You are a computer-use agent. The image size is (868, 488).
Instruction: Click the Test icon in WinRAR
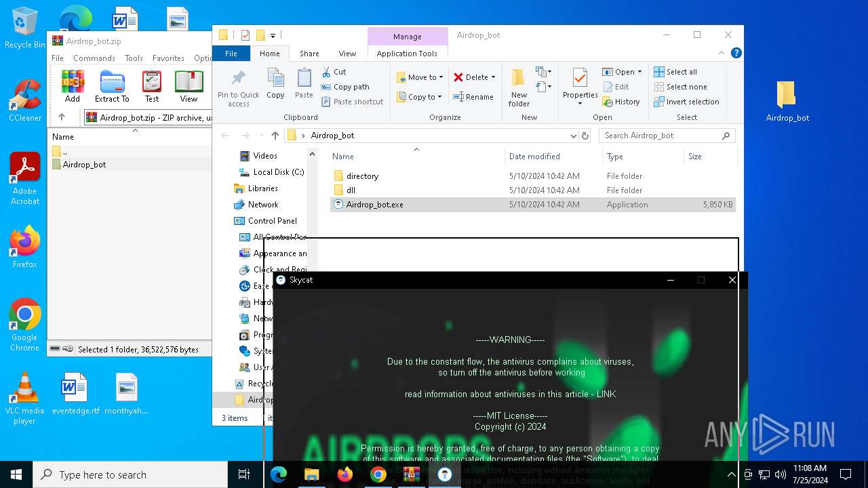point(152,86)
